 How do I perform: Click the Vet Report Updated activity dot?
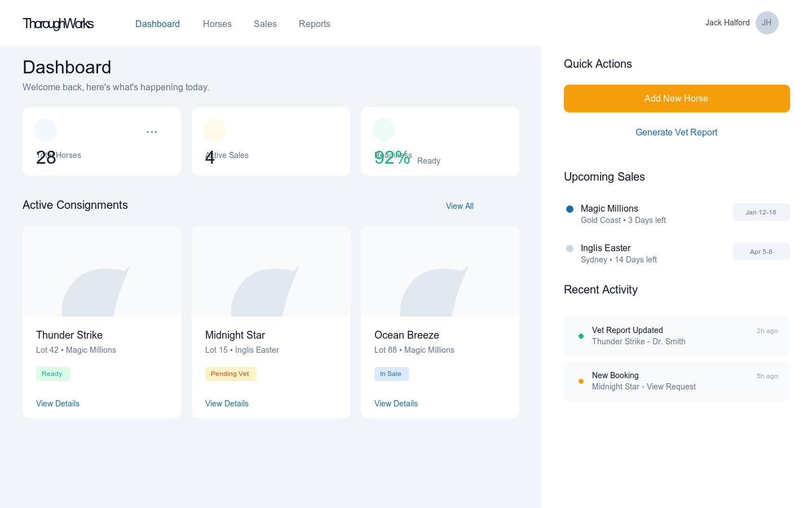[x=581, y=336]
